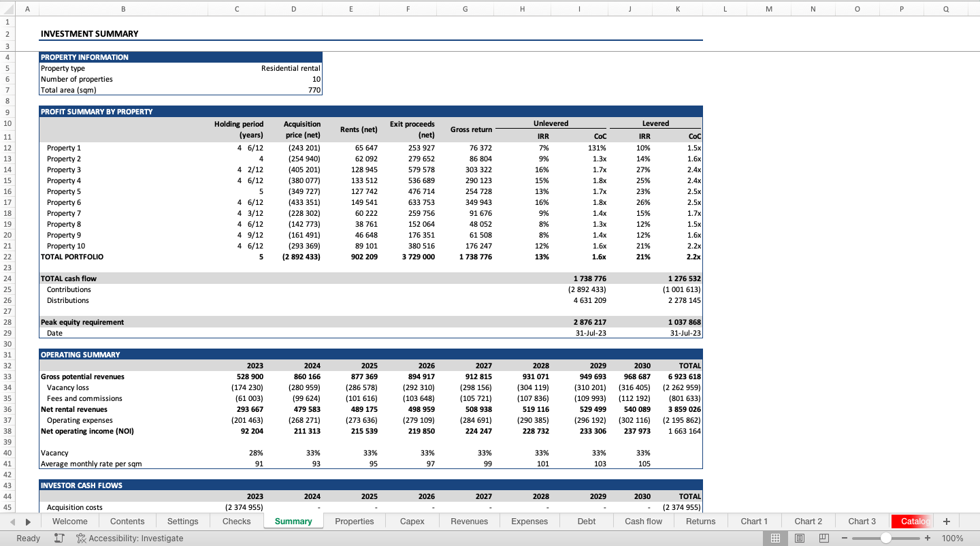Go to the Welcome sheet
Screen dimensions: 980x546
[x=69, y=521]
